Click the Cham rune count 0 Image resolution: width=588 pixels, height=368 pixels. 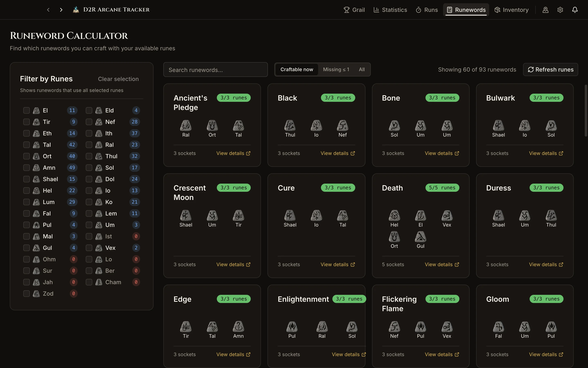[x=136, y=282]
